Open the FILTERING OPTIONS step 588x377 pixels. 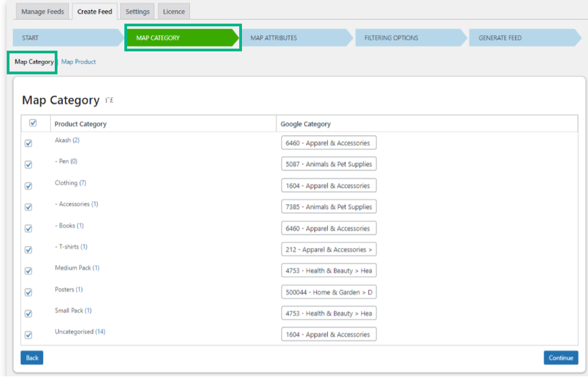(412, 38)
